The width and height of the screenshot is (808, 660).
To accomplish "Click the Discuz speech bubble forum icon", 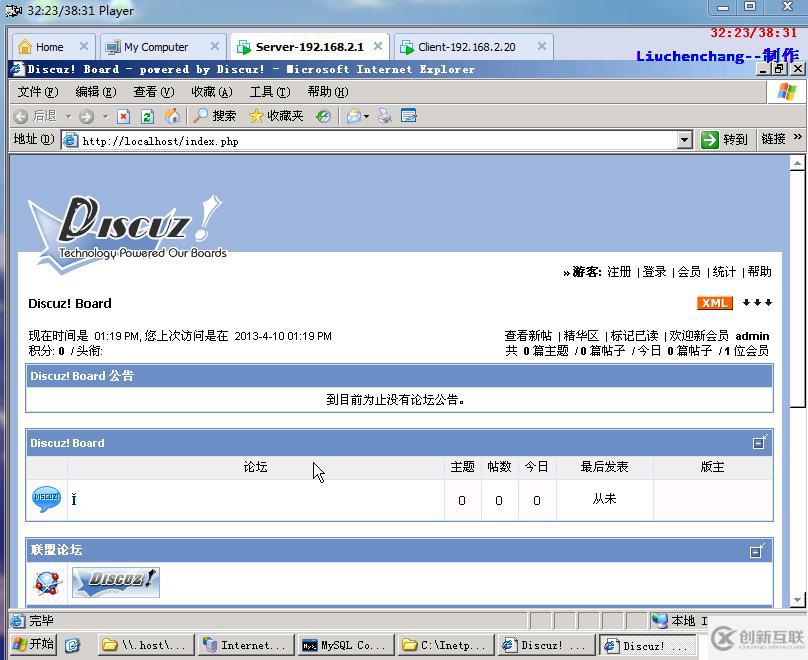I will 46,499.
